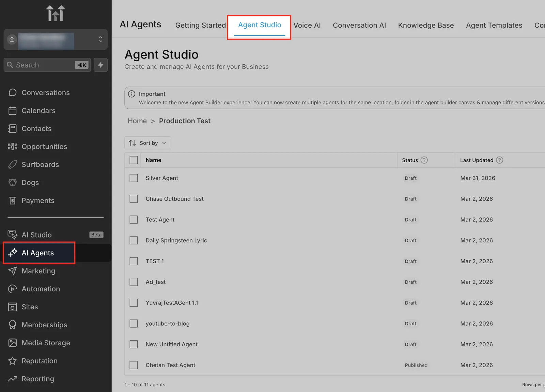Open the Silver Agent entry
The width and height of the screenshot is (545, 392).
162,178
